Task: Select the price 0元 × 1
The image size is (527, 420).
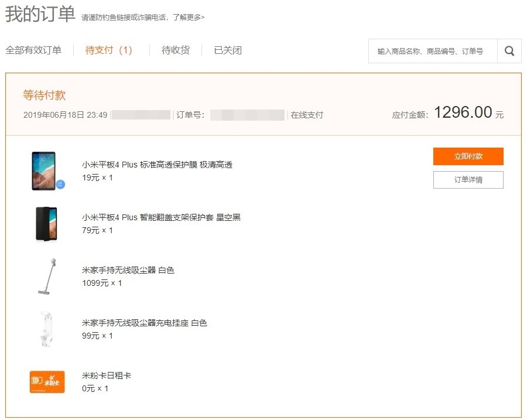Action: 95,388
